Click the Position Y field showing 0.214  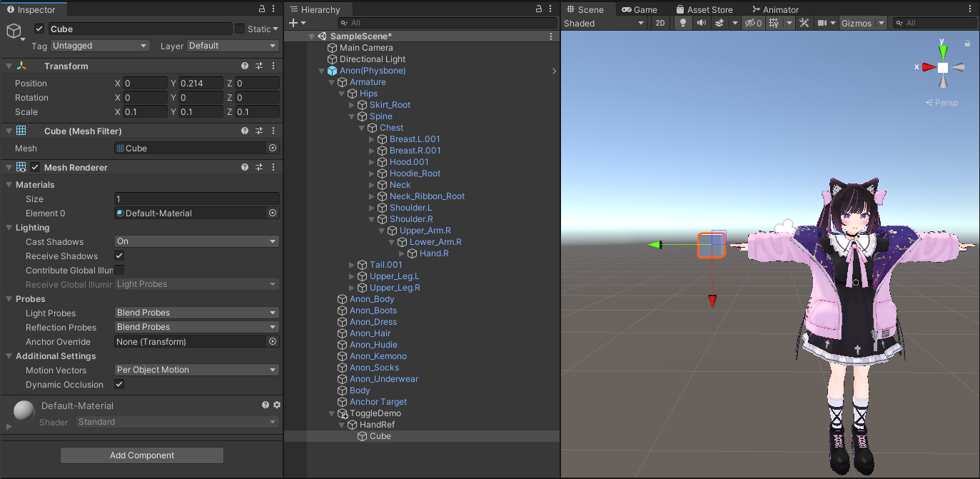pos(201,84)
